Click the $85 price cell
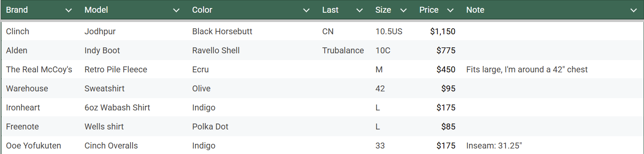644x154 pixels. [448, 126]
